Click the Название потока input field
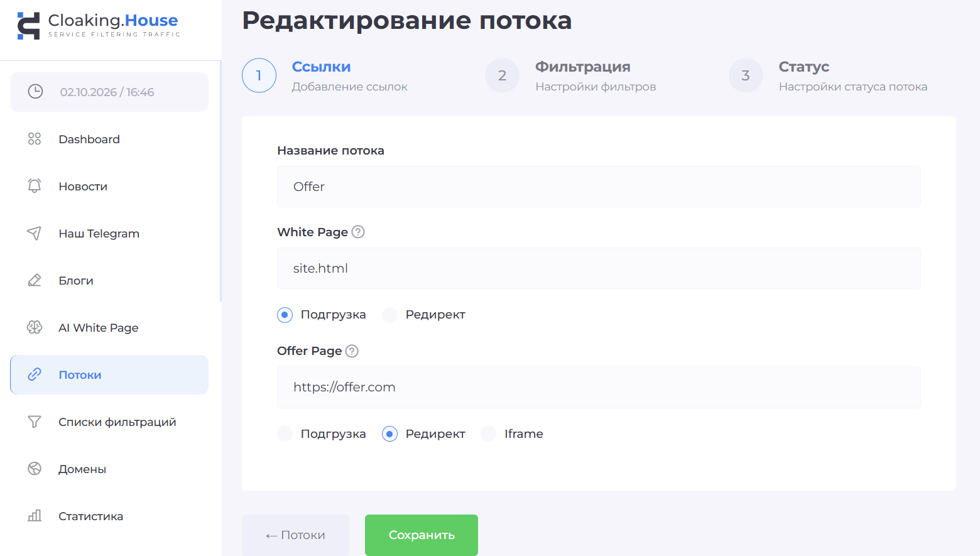 pos(599,187)
